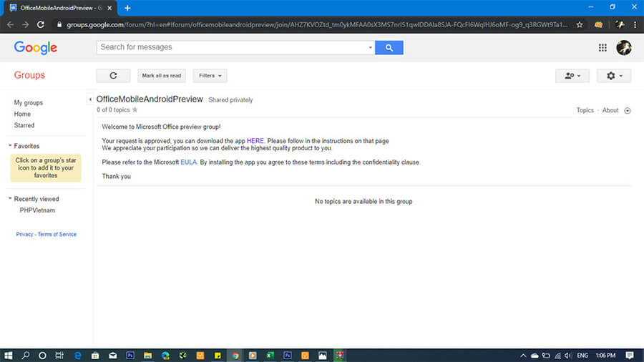This screenshot has width=644, height=362.
Task: Open the Google apps grid
Action: (x=602, y=47)
